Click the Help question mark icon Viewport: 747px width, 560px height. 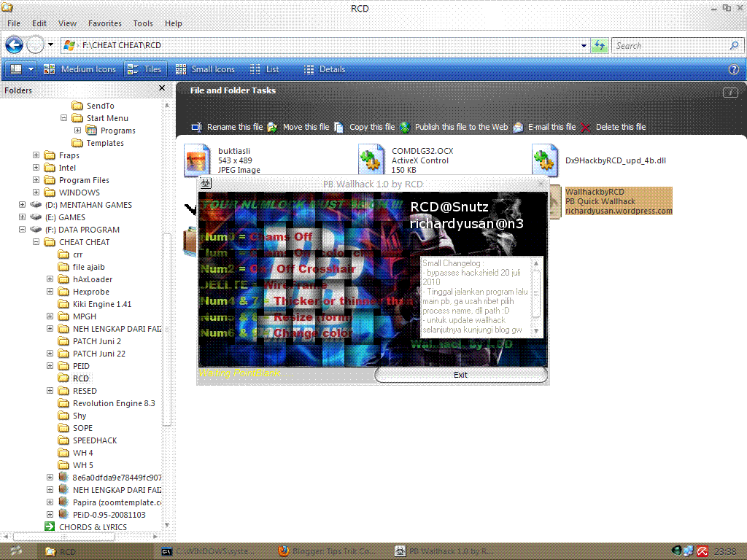point(733,69)
